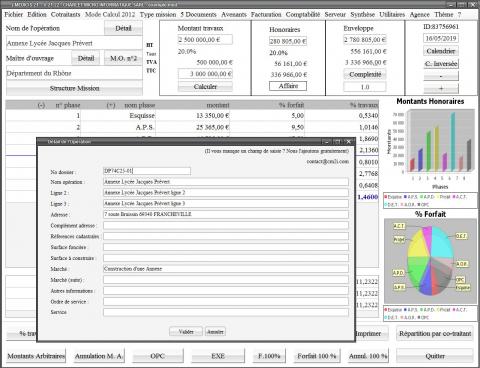Screen dimensions: 480x368
Task: Click the Quitter button
Action: 435,356
